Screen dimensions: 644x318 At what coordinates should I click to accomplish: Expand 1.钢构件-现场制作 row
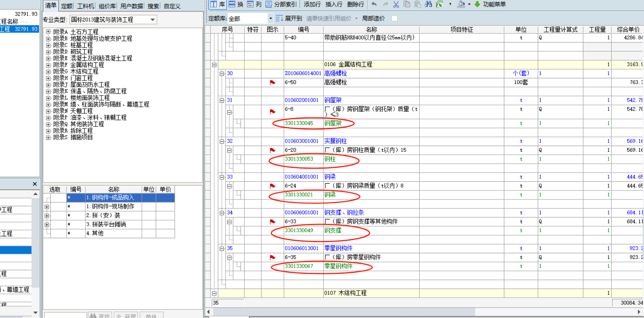point(47,207)
